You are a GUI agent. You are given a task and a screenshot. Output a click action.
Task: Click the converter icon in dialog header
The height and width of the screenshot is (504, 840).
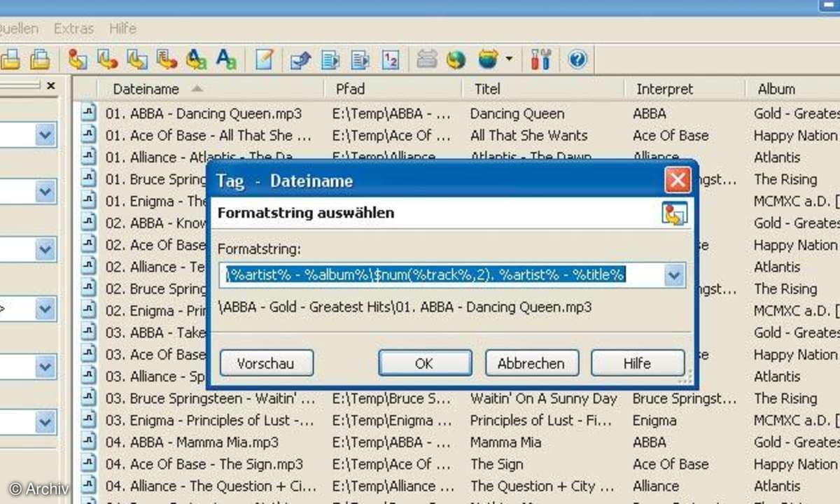click(x=674, y=213)
